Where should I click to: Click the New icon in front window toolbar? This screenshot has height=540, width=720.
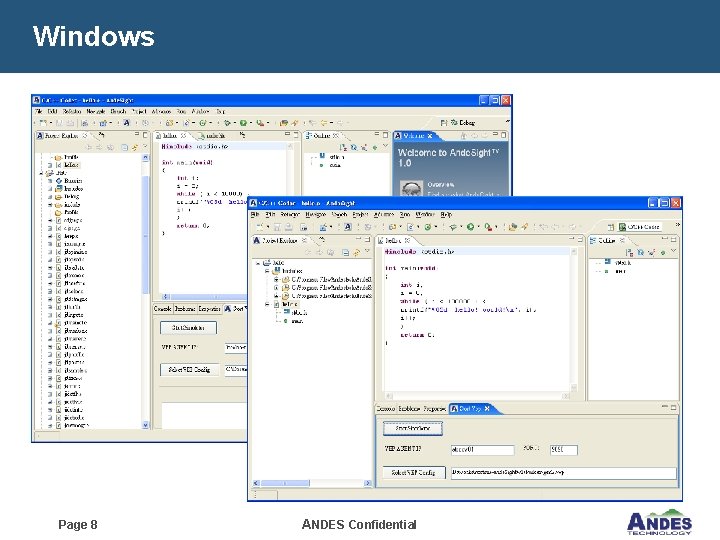click(260, 227)
